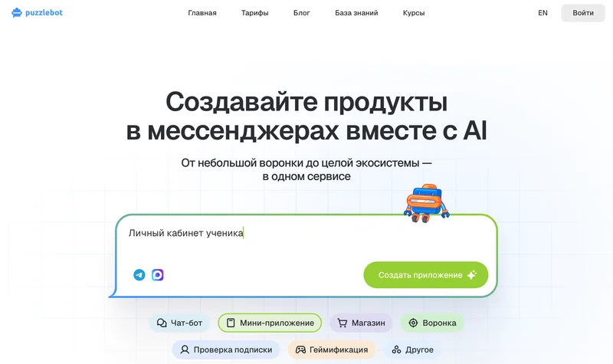Click the subtitle 'От небольшой воронки' text
The width and height of the screenshot is (613, 364).
(306, 169)
